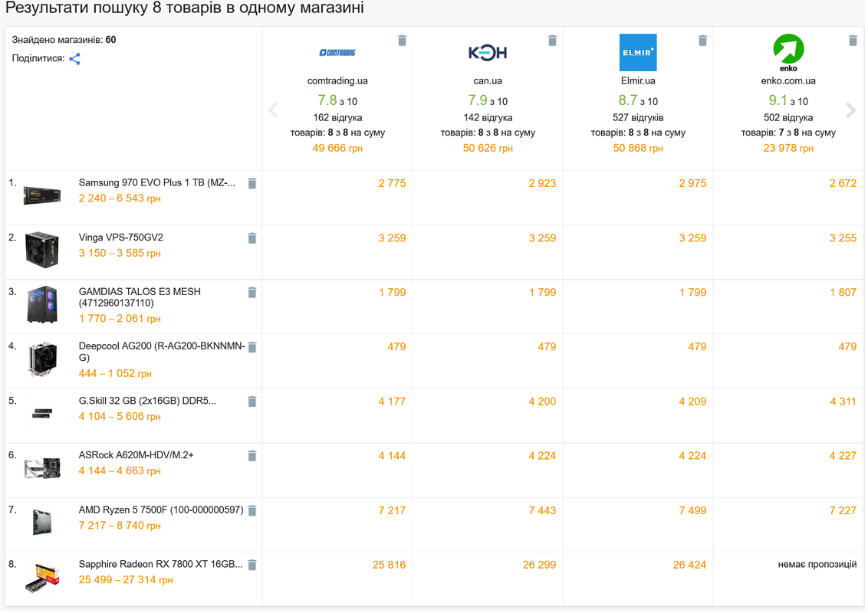868x613 pixels.
Task: Click the share icon next to Поділитися
Action: tap(74, 59)
